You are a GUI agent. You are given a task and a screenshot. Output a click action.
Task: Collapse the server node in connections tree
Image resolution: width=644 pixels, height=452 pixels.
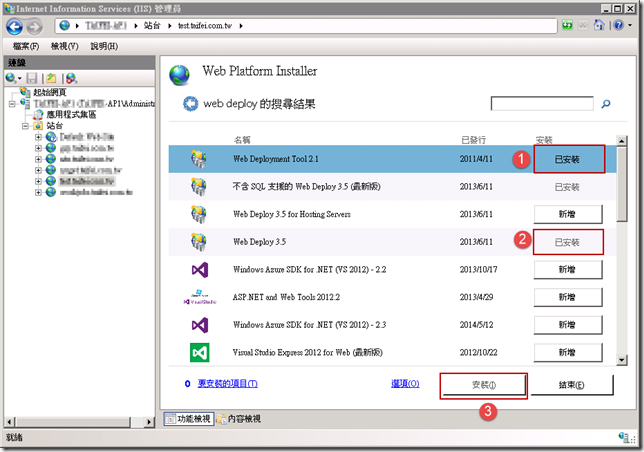(12, 104)
